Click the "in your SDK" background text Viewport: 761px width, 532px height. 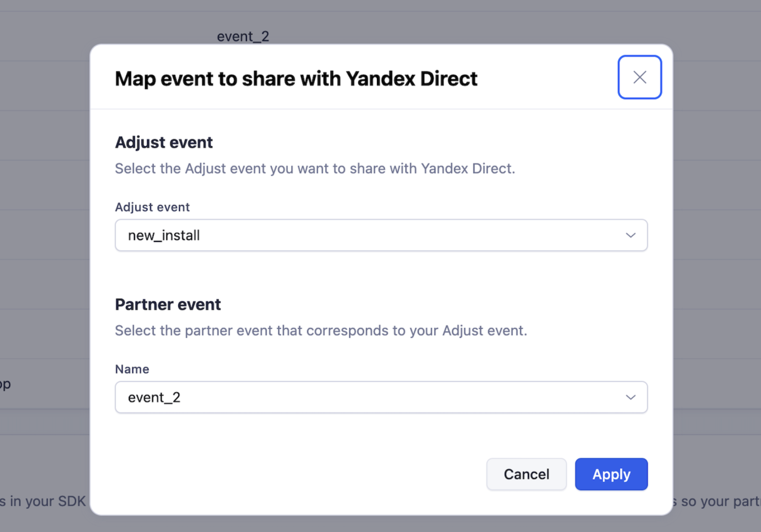(44, 501)
